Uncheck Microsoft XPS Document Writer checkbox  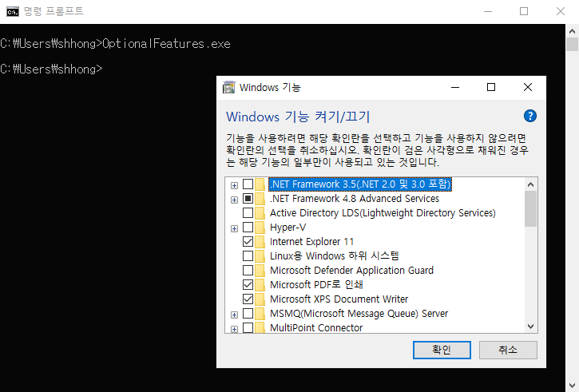tap(248, 299)
